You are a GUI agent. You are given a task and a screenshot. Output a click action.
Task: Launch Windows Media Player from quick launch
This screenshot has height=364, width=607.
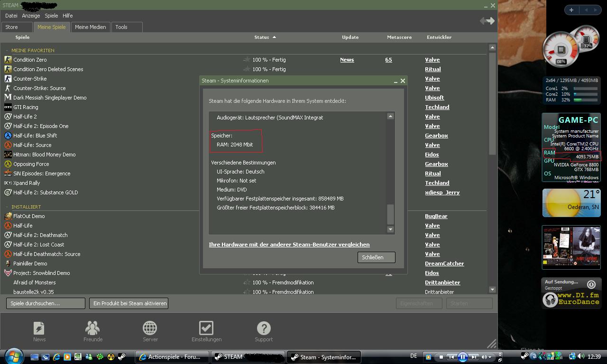67,357
